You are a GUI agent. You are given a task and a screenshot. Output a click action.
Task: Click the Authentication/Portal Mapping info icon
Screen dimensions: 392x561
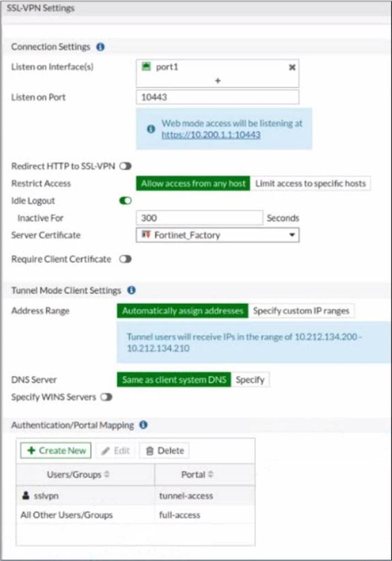(x=143, y=425)
